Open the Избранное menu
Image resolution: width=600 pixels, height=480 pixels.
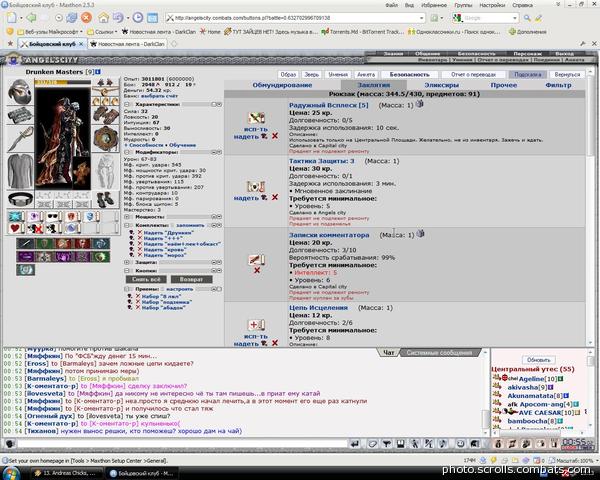[434, 5]
